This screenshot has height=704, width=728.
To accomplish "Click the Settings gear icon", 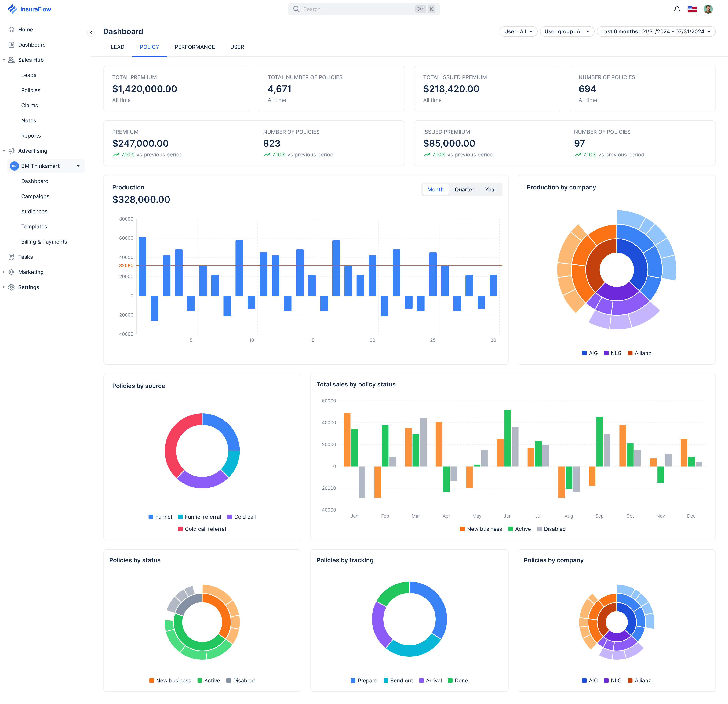I will pos(12,287).
